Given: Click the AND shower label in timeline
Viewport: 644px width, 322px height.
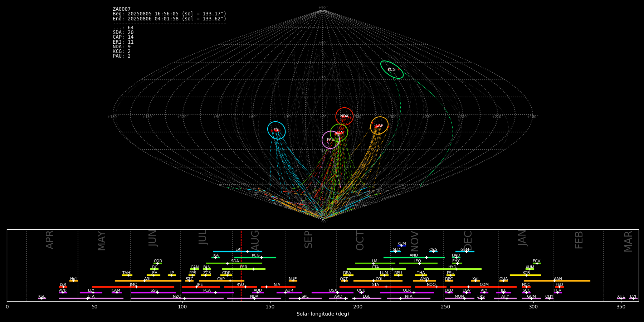Looking at the screenshot, I should point(414,255).
